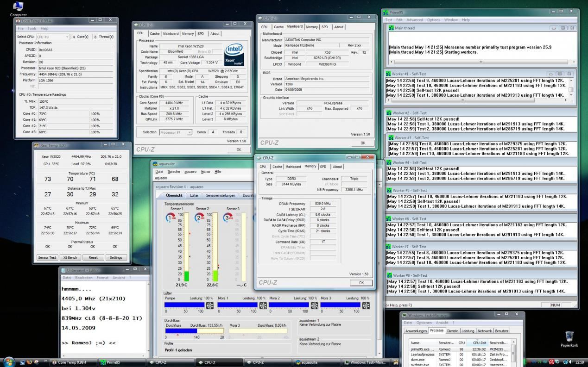Screen dimensions: 588x367
Task: Click the Main thread horizontal scrollbar
Action: [481, 62]
